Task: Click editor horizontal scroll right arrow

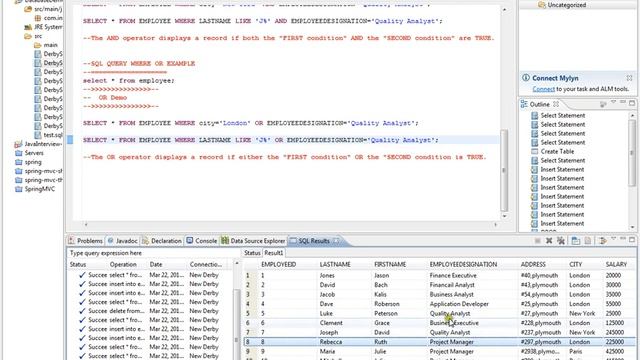Action: (x=496, y=224)
